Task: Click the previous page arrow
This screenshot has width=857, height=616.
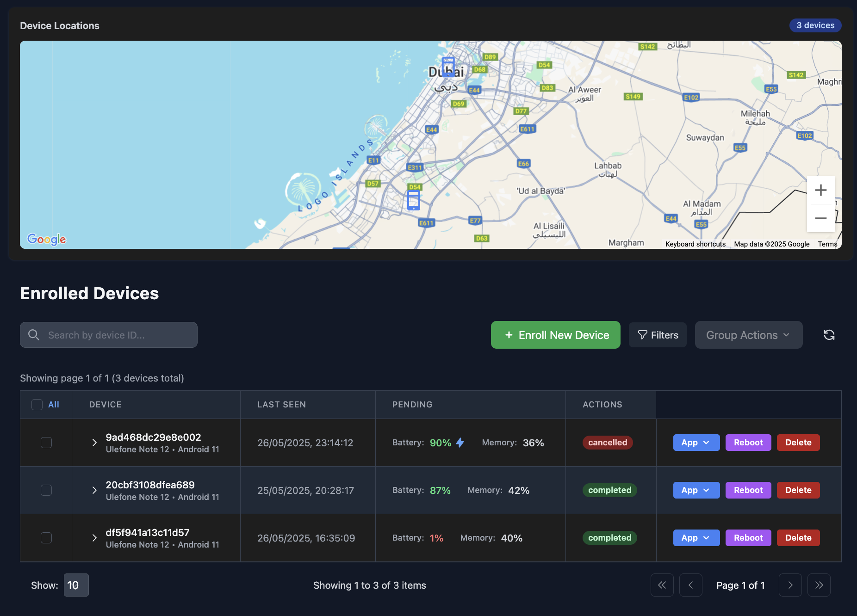Action: tap(690, 585)
